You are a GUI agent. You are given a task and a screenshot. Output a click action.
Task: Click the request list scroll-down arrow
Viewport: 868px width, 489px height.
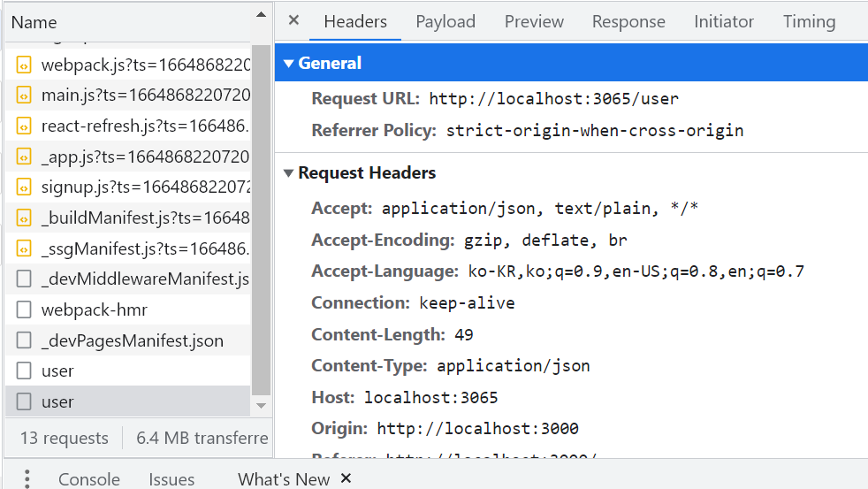click(x=261, y=405)
